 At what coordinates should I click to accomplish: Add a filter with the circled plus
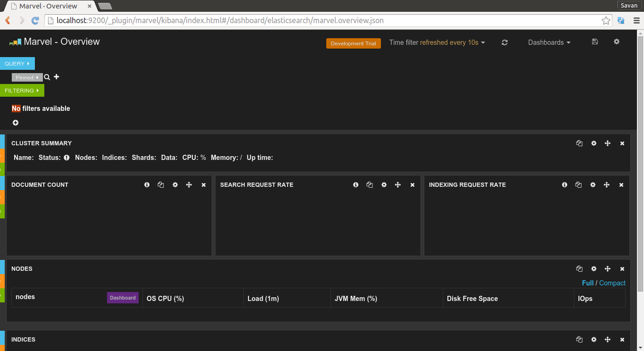(16, 123)
